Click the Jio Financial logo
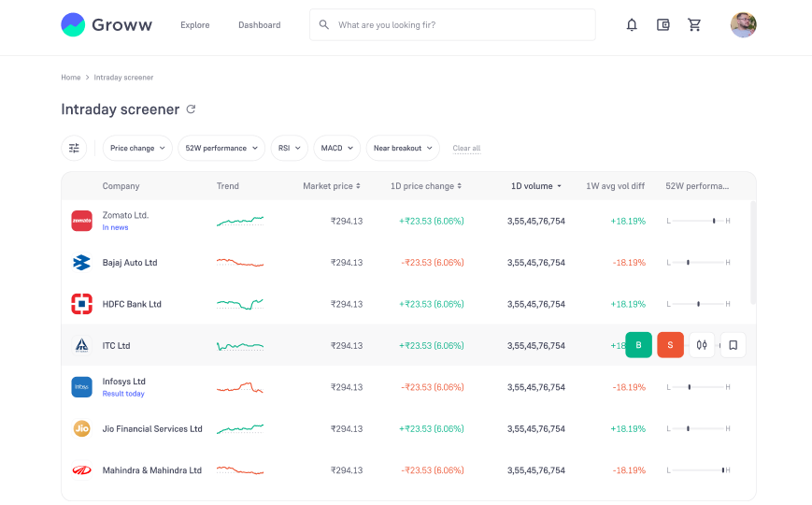The height and width of the screenshot is (505, 812). 82,428
